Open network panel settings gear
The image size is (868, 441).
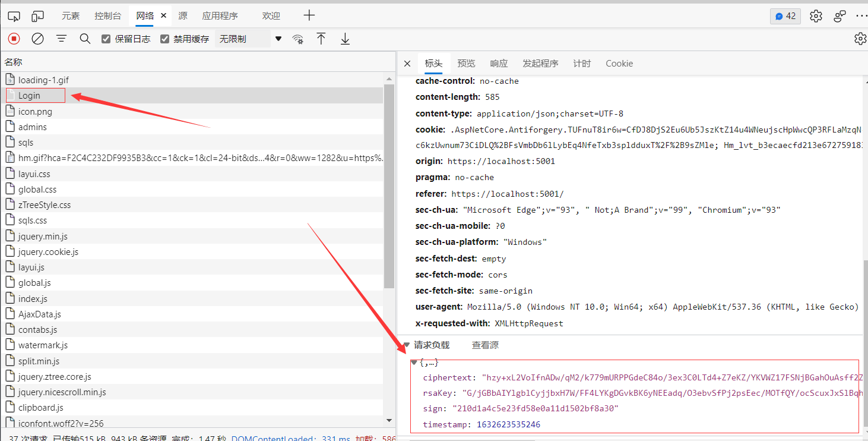point(860,39)
